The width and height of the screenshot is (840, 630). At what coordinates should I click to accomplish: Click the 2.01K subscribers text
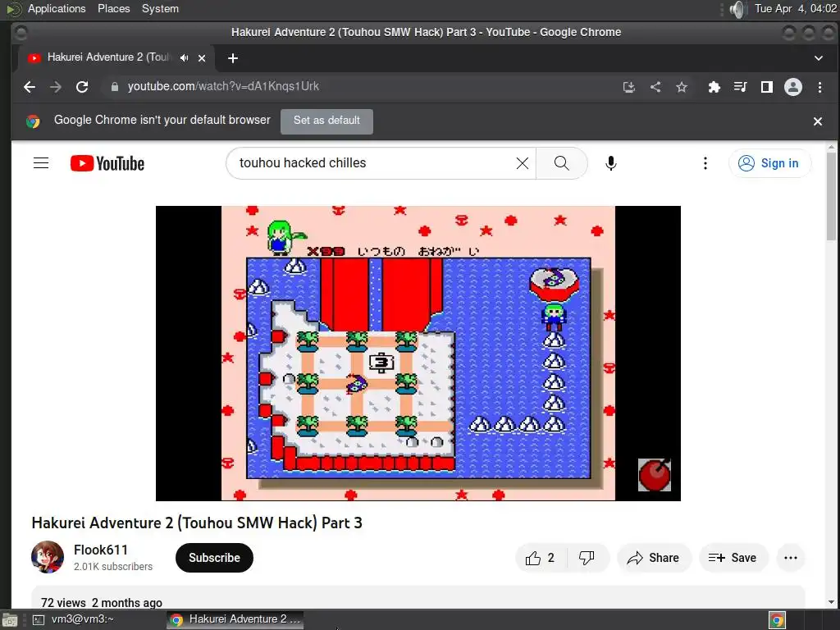pos(113,567)
